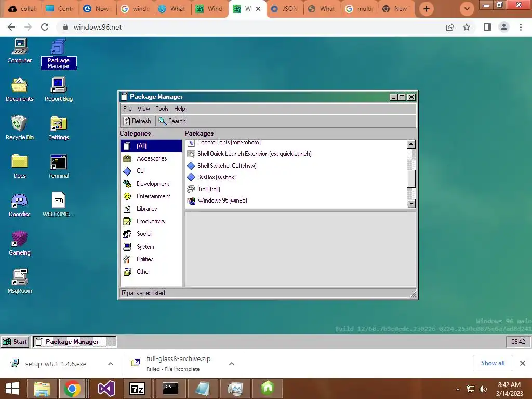The height and width of the screenshot is (399, 532).
Task: Select the Other category
Action: [x=151, y=272]
